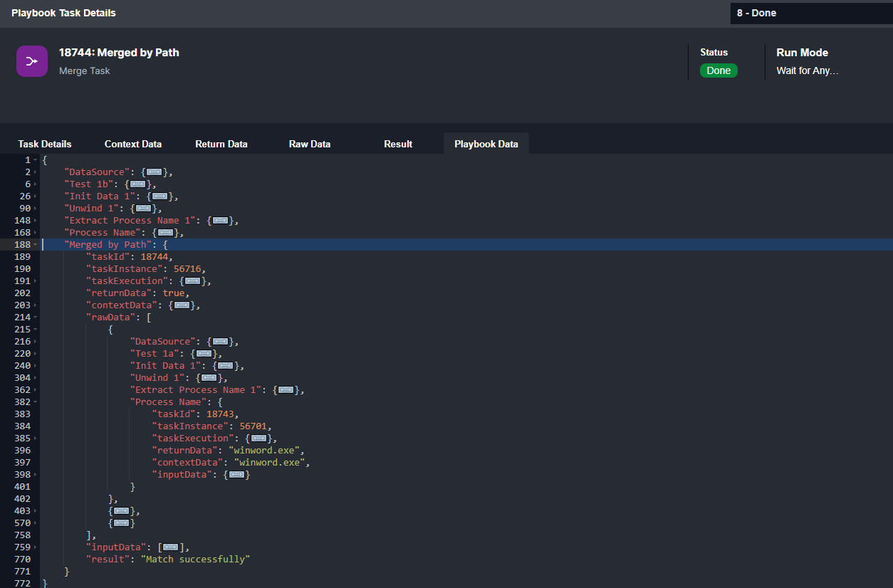Click returnData "winword.exe" on line 396
This screenshot has height=588, width=893.
click(267, 451)
